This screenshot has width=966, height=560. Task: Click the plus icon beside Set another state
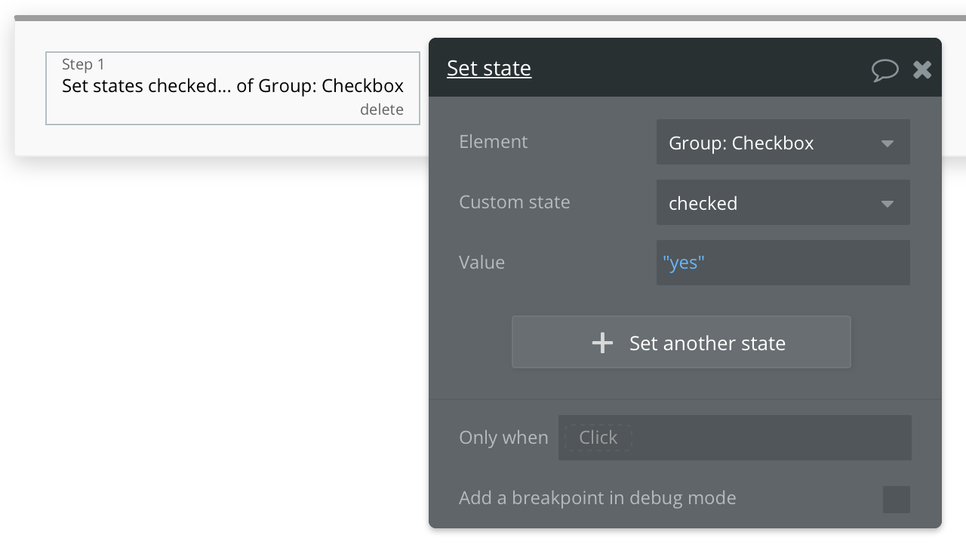tap(602, 343)
